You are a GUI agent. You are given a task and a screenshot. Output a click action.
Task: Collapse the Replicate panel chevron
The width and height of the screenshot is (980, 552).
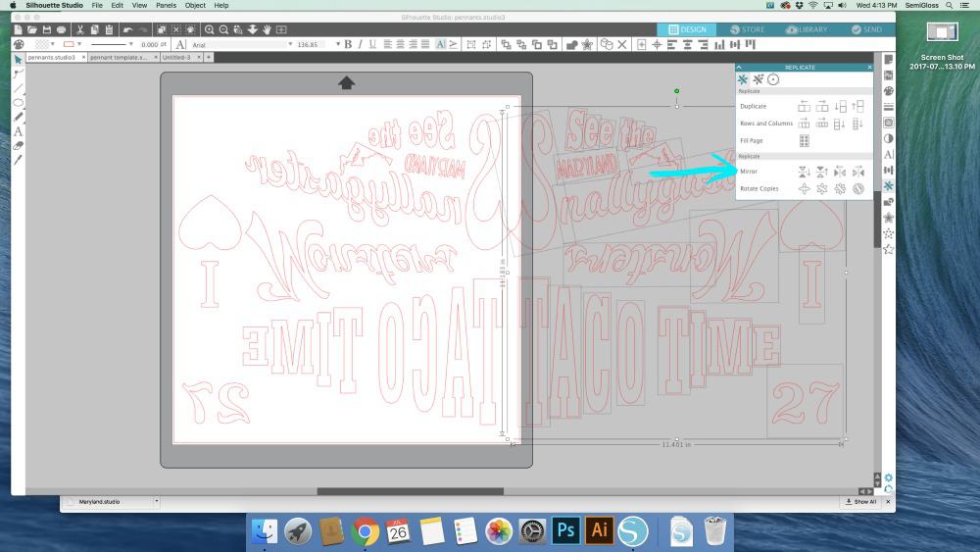point(739,67)
